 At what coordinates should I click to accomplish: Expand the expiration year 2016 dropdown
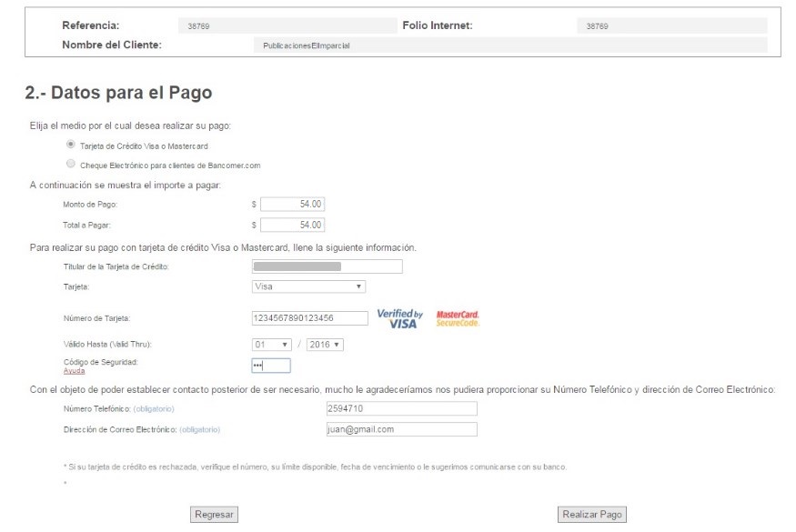[x=325, y=345]
